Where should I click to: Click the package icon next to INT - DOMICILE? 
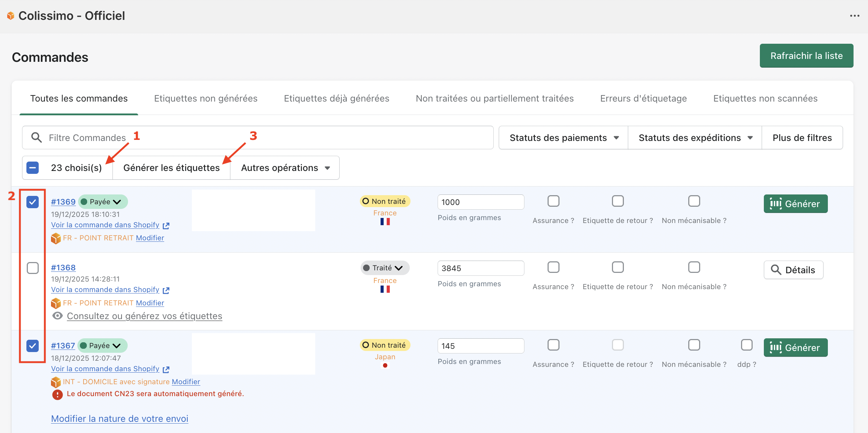click(56, 382)
